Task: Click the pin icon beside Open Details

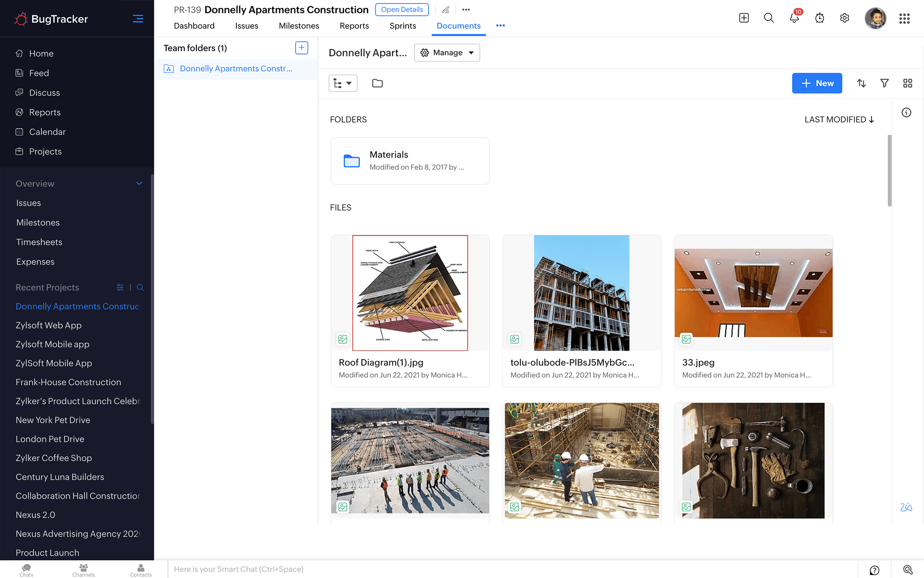Action: [446, 10]
